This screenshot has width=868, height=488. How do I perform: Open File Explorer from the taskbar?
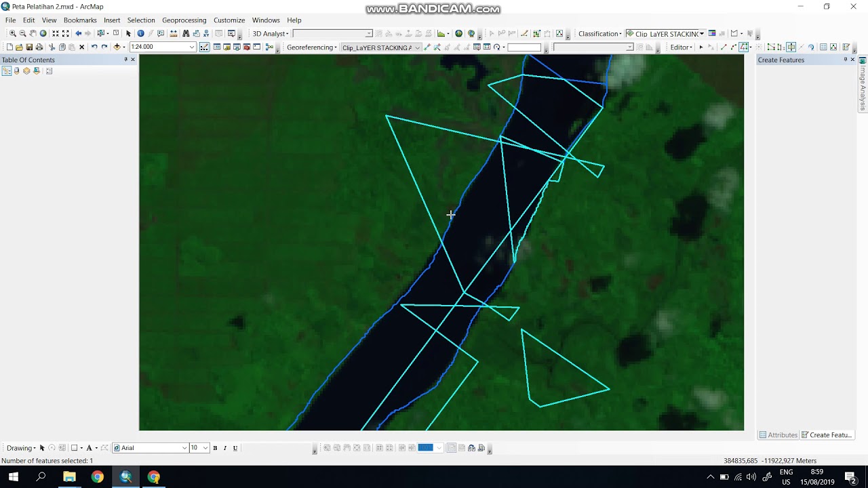pos(69,477)
